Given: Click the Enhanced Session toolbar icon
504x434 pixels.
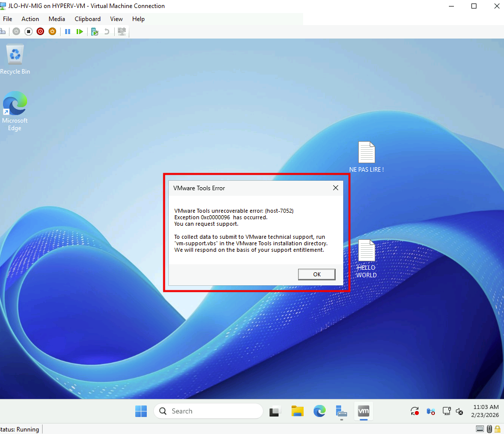Looking at the screenshot, I should pyautogui.click(x=121, y=32).
